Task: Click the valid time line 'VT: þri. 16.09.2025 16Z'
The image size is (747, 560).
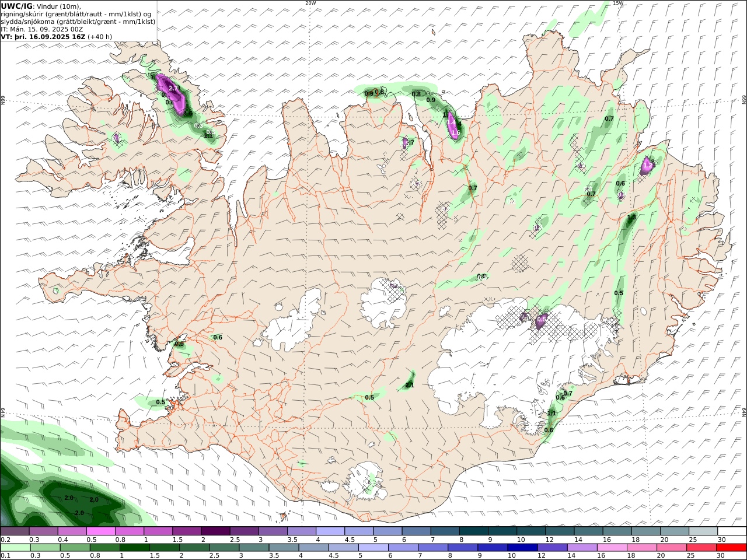Action: pos(43,36)
